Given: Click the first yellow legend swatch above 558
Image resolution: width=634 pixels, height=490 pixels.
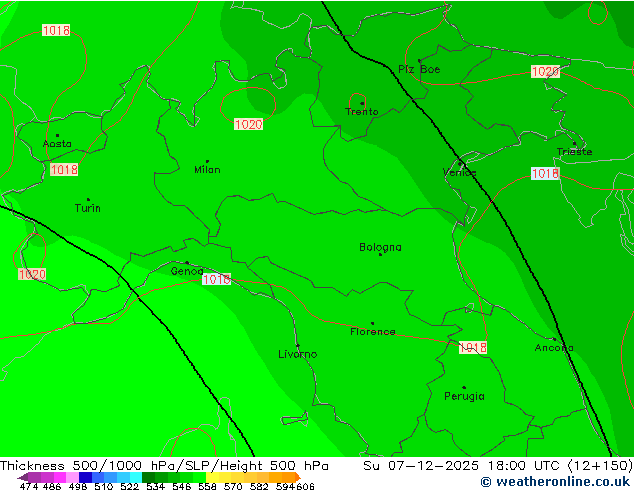Looking at the screenshot, I should coord(212,477).
